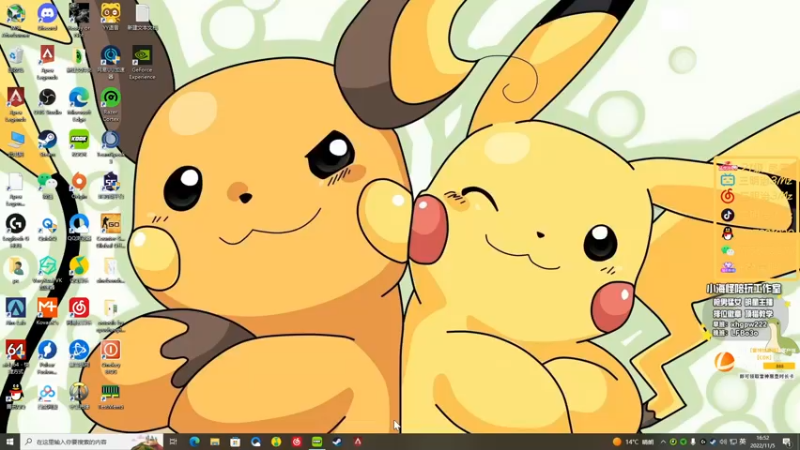This screenshot has height=450, width=800.
Task: Open the pc user folder on the desktop
Action: (x=16, y=270)
